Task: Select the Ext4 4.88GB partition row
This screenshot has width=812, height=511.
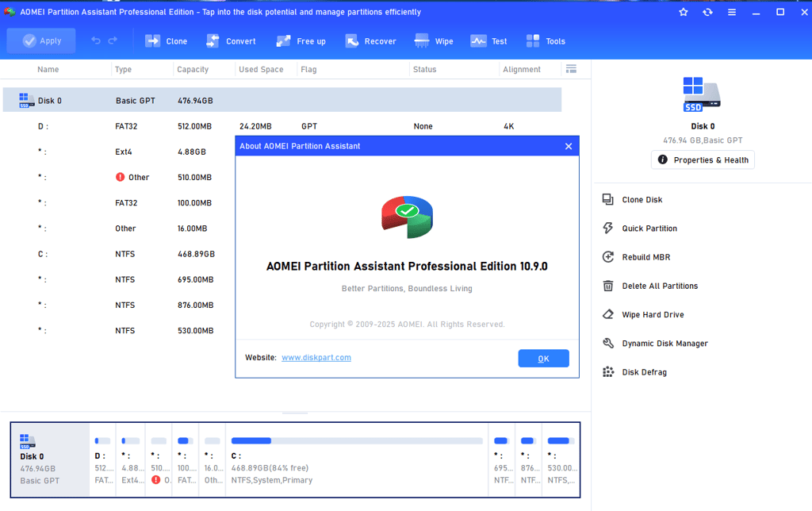Action: [x=119, y=152]
